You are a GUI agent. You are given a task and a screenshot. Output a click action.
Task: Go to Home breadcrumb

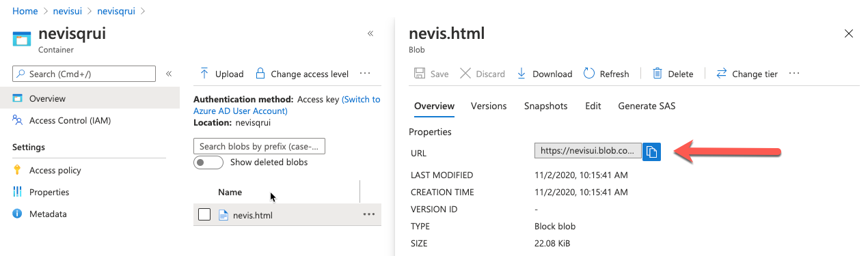pos(25,11)
